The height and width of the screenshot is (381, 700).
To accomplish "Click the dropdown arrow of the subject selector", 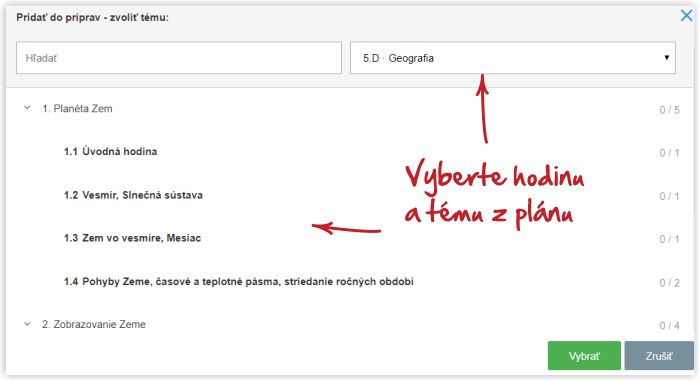I will tap(667, 58).
